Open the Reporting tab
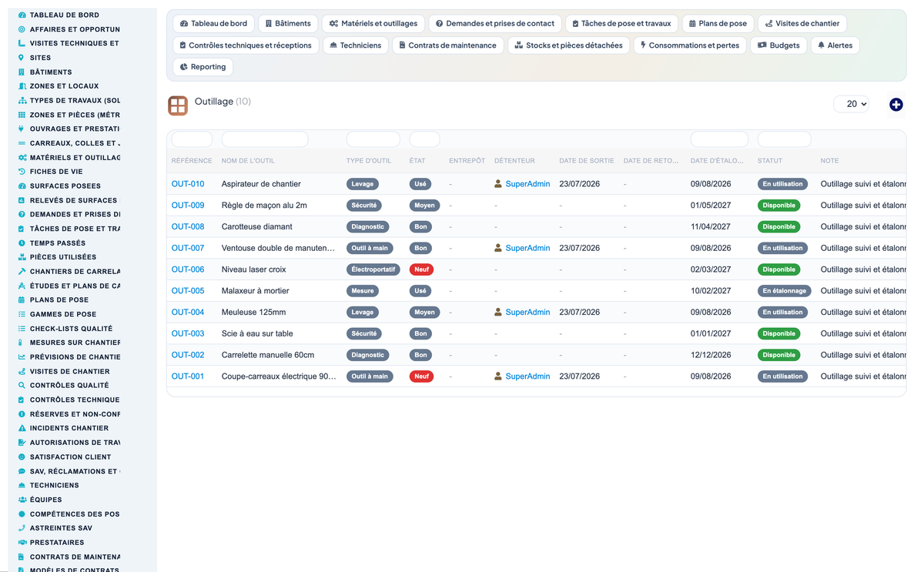This screenshot has height=572, width=924. tap(203, 67)
